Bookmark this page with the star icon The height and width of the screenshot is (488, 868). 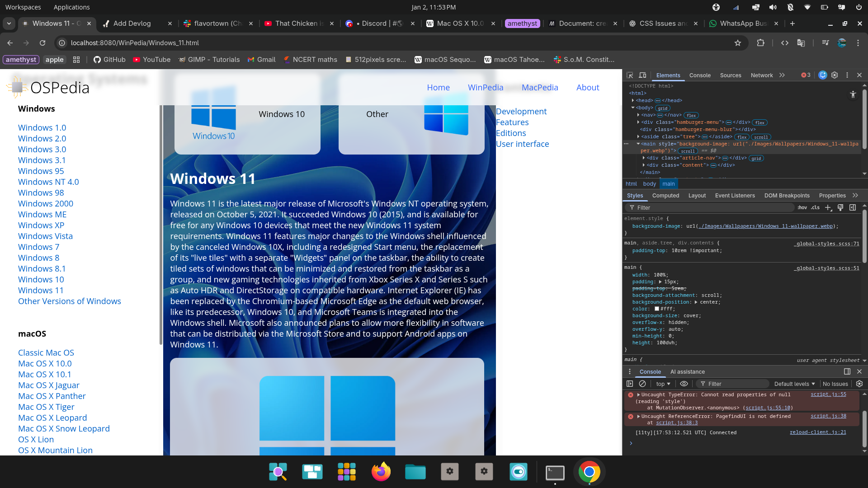click(x=738, y=43)
